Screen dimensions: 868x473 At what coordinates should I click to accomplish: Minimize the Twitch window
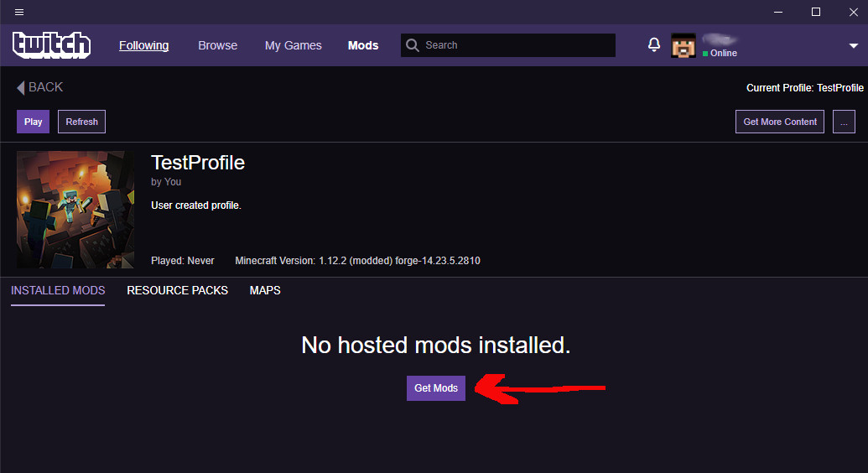(778, 13)
